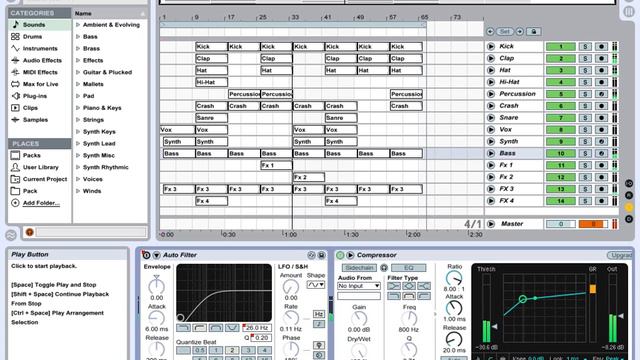Expand the Voices folder
Image resolution: width=640 pixels, height=360 pixels.
point(78,179)
